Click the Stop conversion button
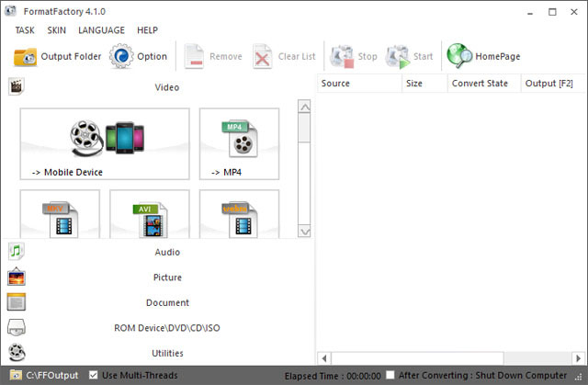588x385 pixels. (353, 57)
